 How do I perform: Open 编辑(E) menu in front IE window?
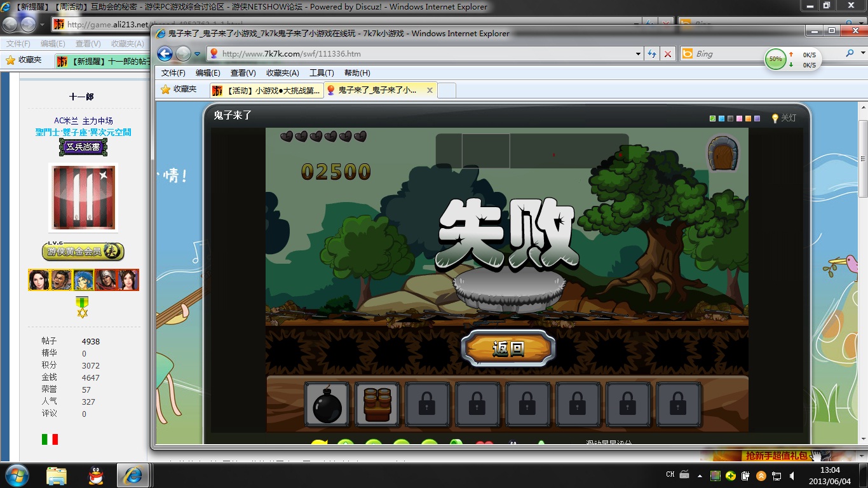(208, 73)
